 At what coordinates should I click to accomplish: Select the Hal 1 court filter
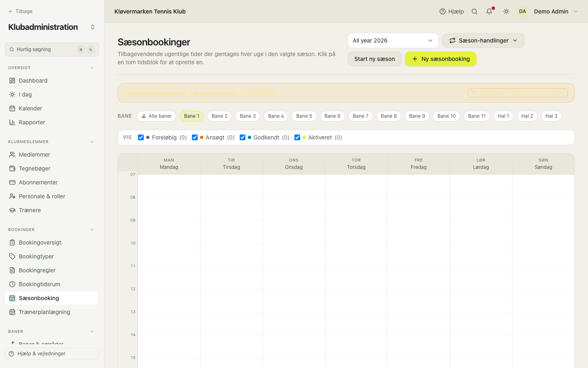[503, 116]
